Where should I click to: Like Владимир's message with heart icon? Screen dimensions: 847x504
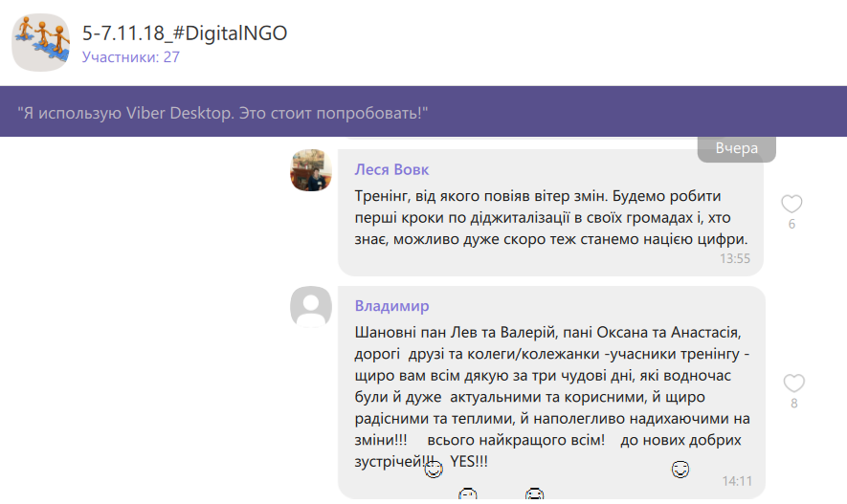(793, 383)
